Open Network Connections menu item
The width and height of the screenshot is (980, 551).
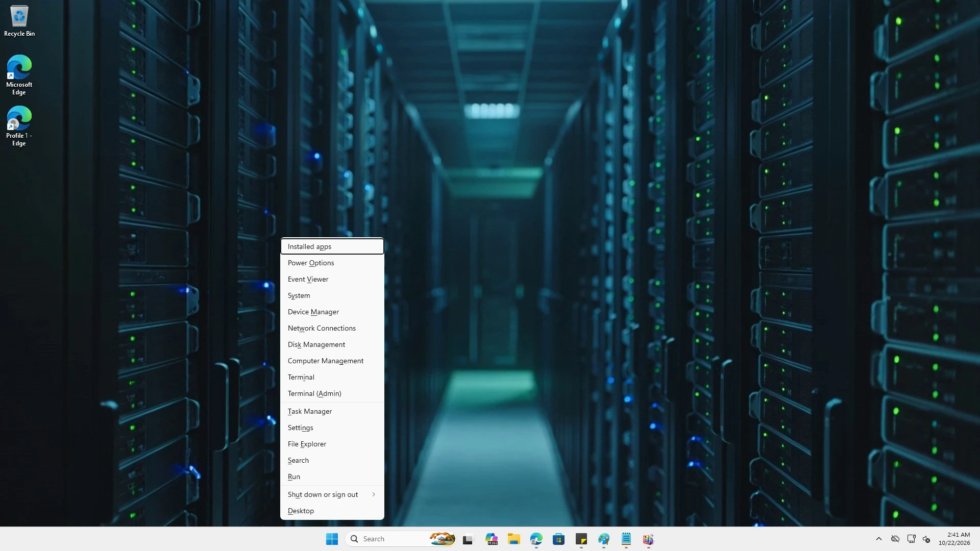(x=332, y=328)
